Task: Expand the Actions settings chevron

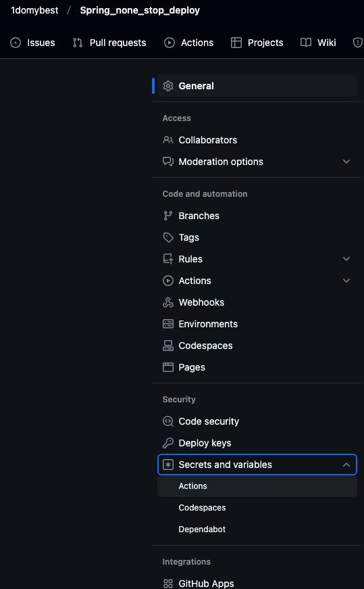Action: pyautogui.click(x=346, y=281)
